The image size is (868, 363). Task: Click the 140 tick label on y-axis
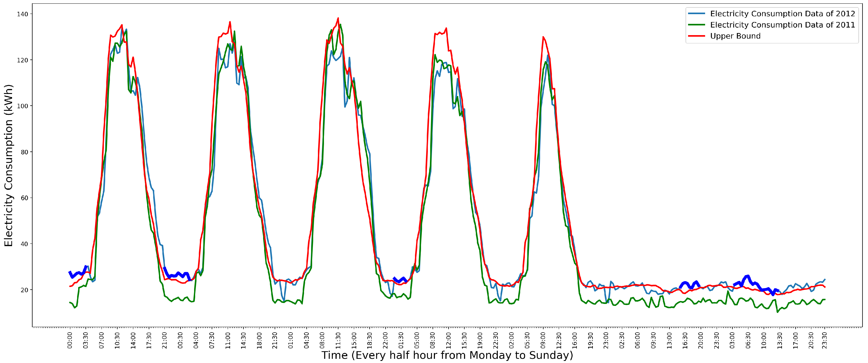coord(22,14)
